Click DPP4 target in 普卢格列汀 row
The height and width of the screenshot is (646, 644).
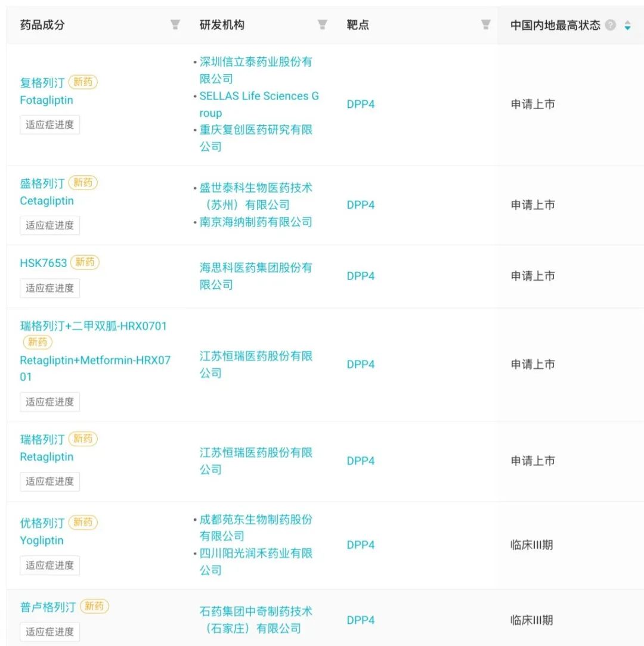click(360, 620)
